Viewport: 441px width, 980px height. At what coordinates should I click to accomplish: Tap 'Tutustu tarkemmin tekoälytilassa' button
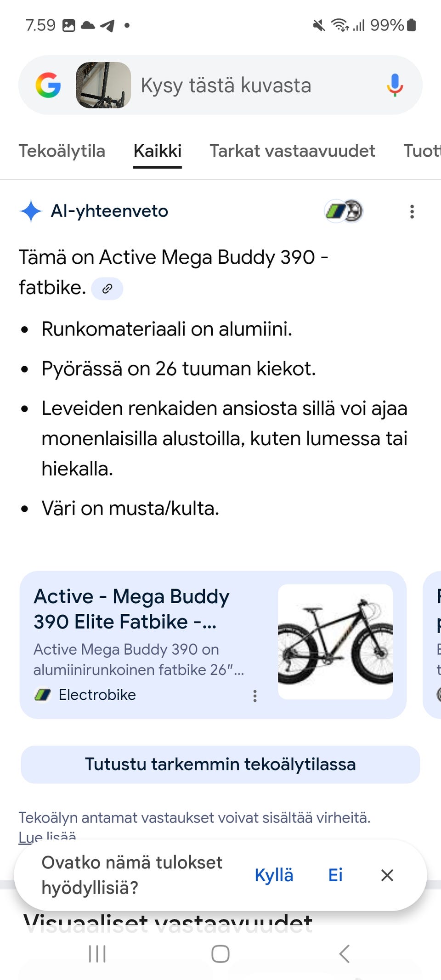220,764
